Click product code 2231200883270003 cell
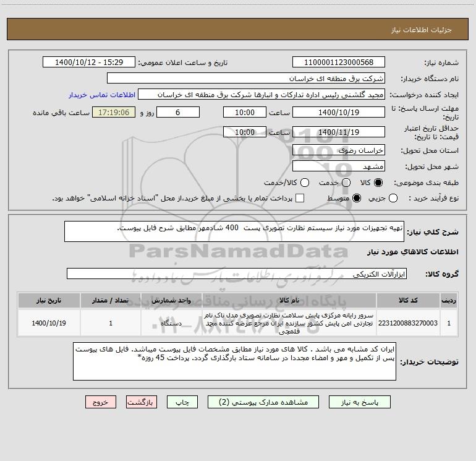The image size is (476, 461). tap(408, 323)
